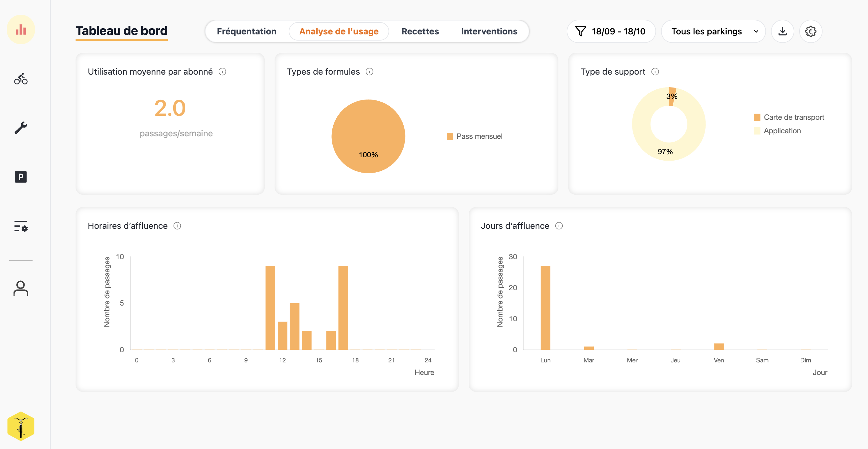Open the user profile icon
This screenshot has height=449, width=868.
click(x=21, y=288)
